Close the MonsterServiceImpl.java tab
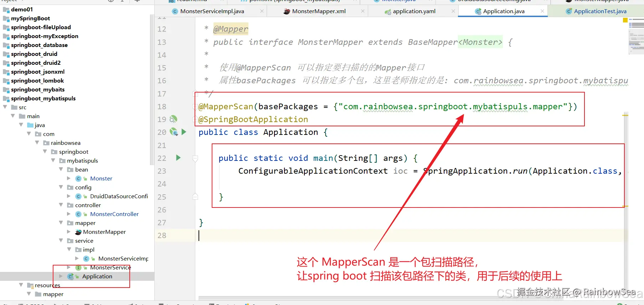This screenshot has width=644, height=305. pyautogui.click(x=262, y=11)
